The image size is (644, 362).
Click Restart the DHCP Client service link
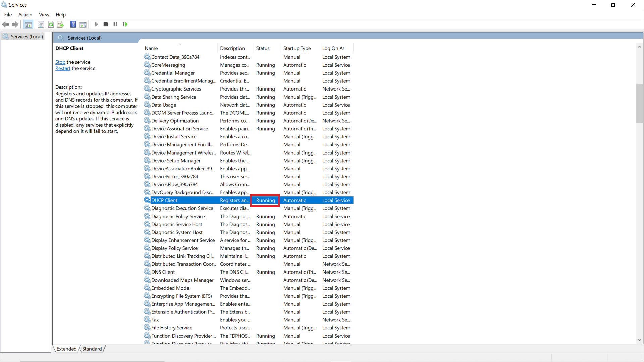tap(62, 68)
